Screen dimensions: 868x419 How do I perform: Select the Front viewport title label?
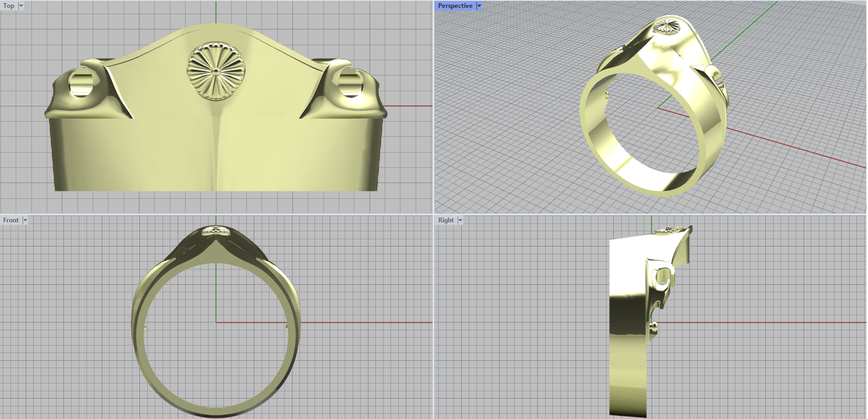(11, 220)
